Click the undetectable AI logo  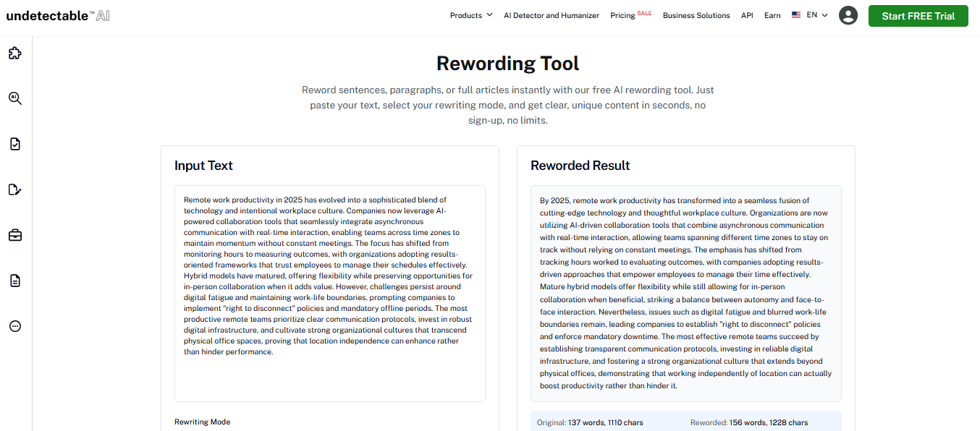click(58, 15)
